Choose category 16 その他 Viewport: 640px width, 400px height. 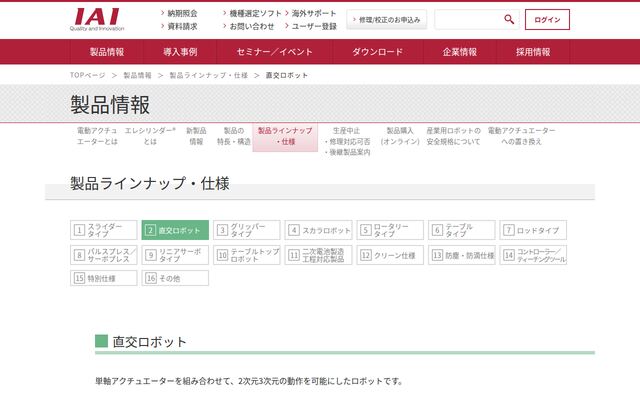point(175,278)
